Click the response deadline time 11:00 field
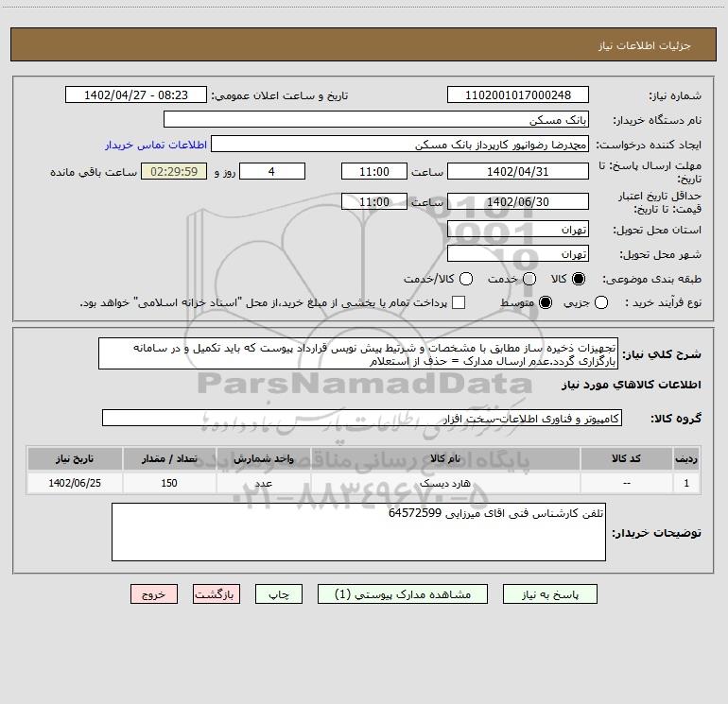Screen dimensions: 728x704 [x=374, y=172]
